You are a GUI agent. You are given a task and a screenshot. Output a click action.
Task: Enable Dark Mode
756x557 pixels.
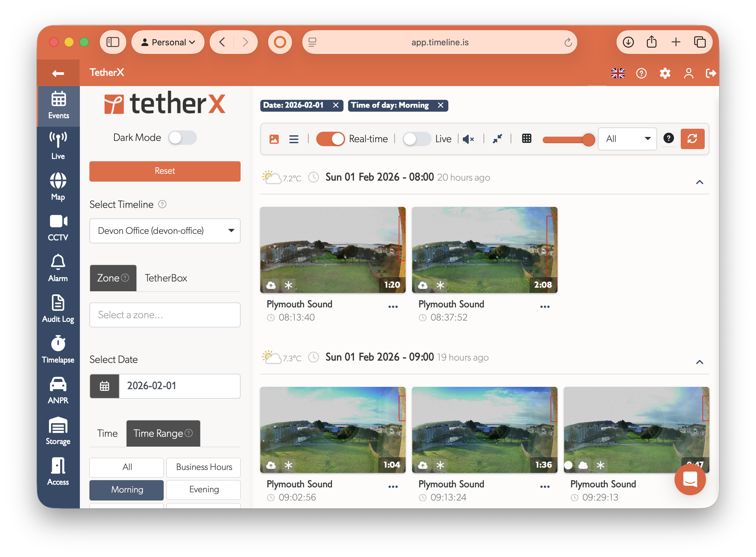click(182, 138)
